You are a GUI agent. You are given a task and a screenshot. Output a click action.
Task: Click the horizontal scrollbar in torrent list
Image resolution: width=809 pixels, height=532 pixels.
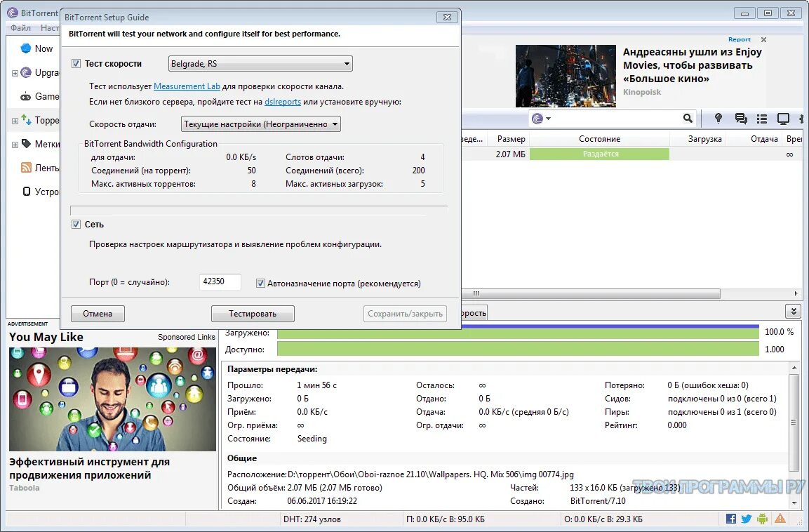[591, 293]
